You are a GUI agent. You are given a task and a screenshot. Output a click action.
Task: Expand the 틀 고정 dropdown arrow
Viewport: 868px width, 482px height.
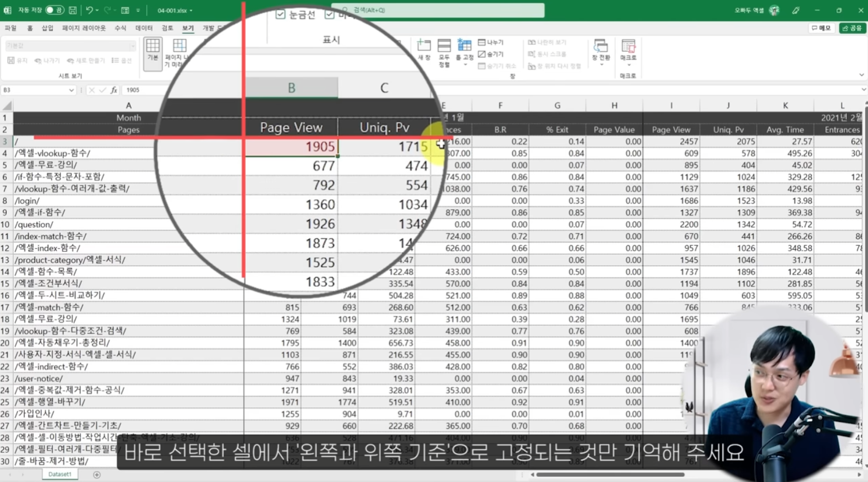[465, 64]
